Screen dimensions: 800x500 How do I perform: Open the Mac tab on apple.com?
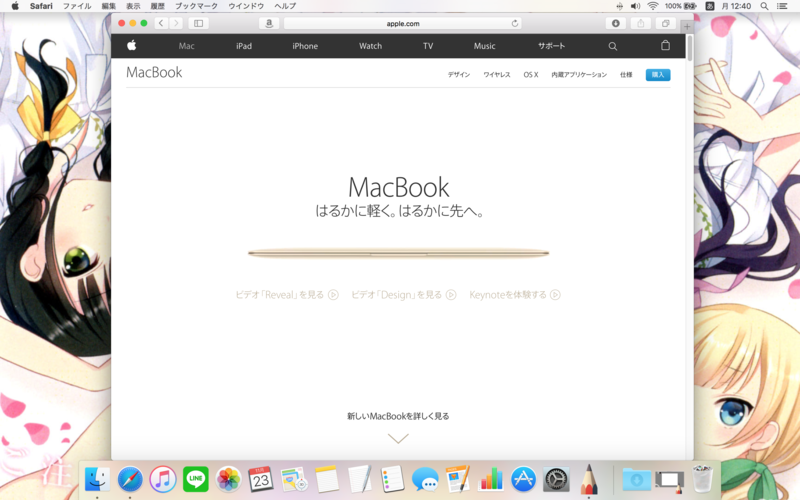[x=186, y=46]
